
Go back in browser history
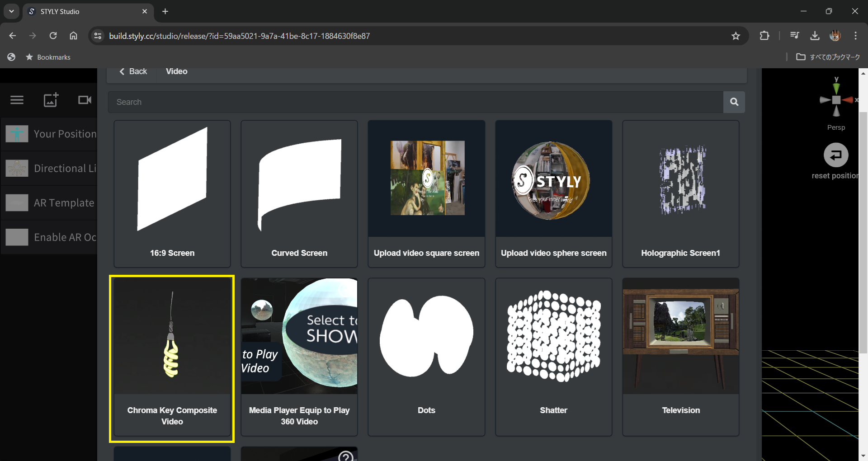[x=12, y=36]
